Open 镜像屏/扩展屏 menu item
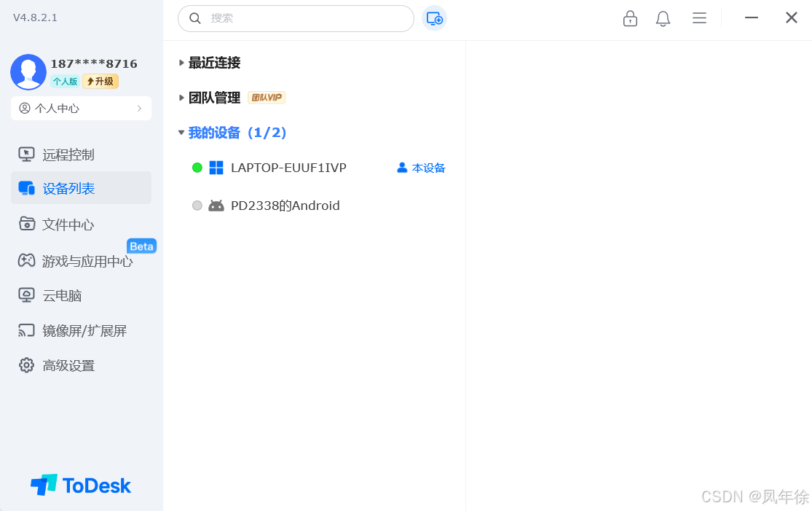Image resolution: width=812 pixels, height=511 pixels. [82, 331]
